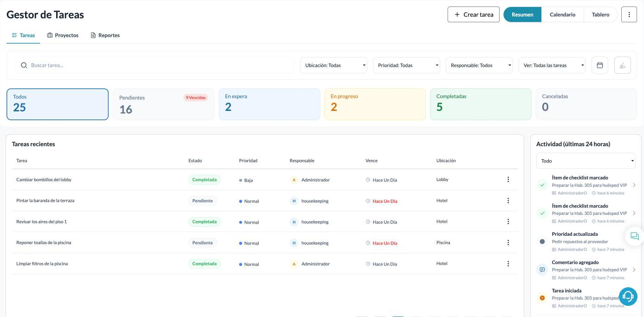Image resolution: width=644 pixels, height=317 pixels.
Task: Open row menu for Reponer toallas
Action: [508, 243]
